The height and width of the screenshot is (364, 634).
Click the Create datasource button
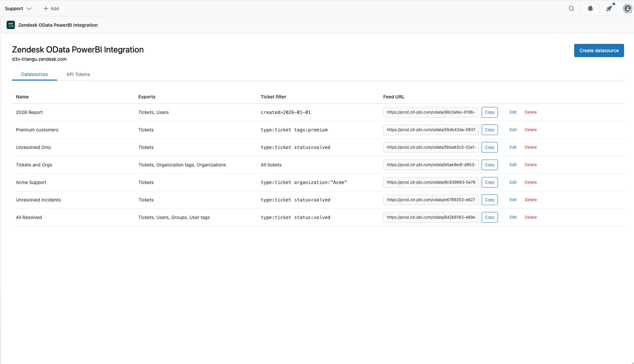(599, 51)
